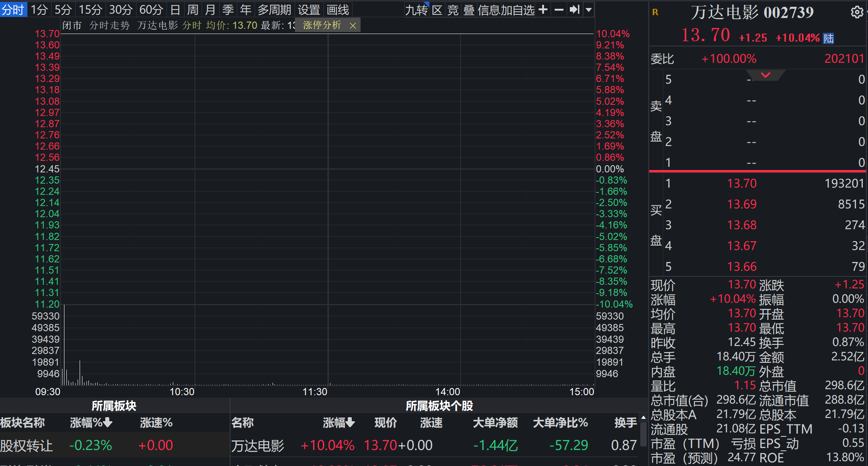Click the 10:30 time axis marker
Viewport: 868px width, 466px height.
coord(182,392)
